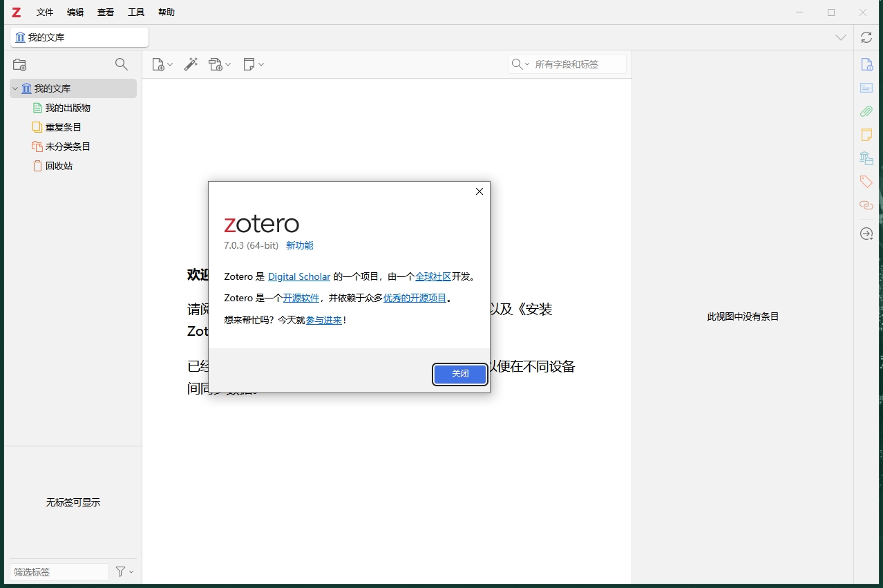Open 回收站 in the sidebar
The height and width of the screenshot is (588, 883).
pos(59,166)
